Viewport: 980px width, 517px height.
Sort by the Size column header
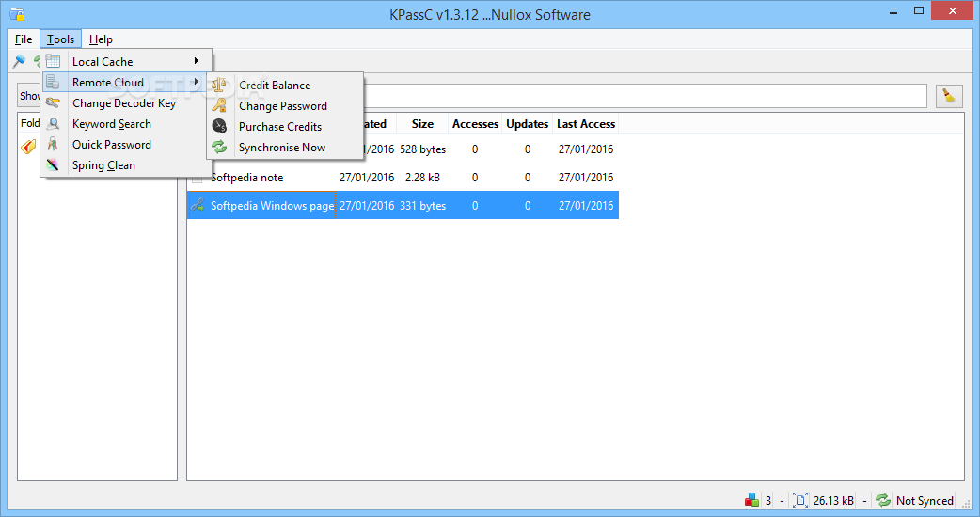click(422, 124)
